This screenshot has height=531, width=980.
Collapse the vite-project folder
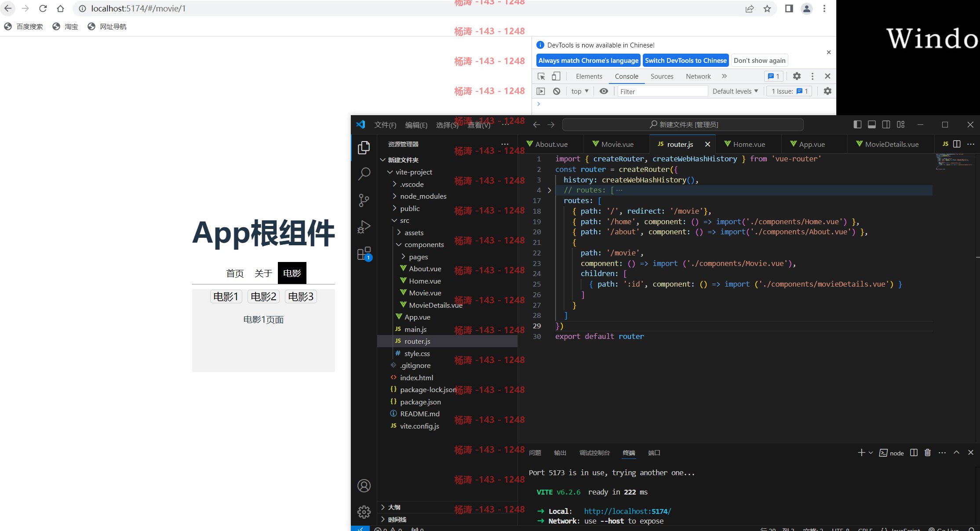(390, 172)
